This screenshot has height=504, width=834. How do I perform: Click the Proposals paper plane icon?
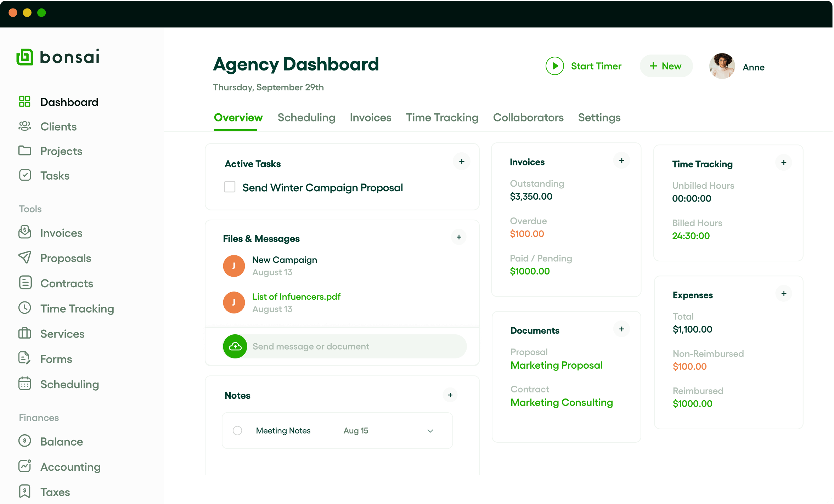(x=25, y=257)
